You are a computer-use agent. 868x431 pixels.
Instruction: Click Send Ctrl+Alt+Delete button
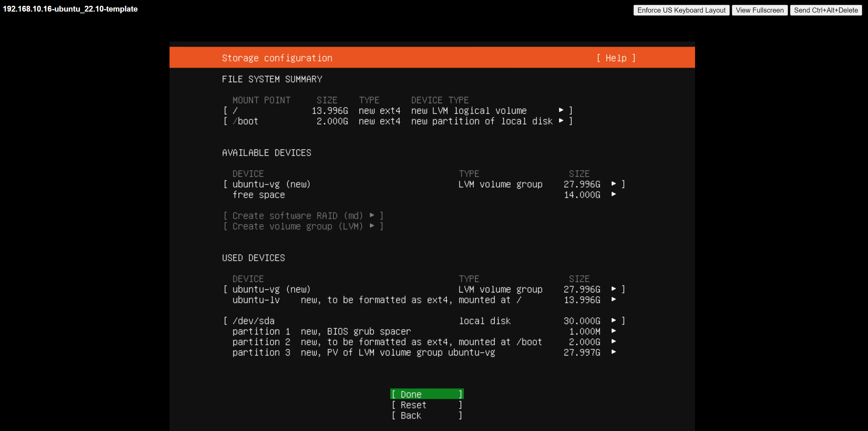[826, 10]
